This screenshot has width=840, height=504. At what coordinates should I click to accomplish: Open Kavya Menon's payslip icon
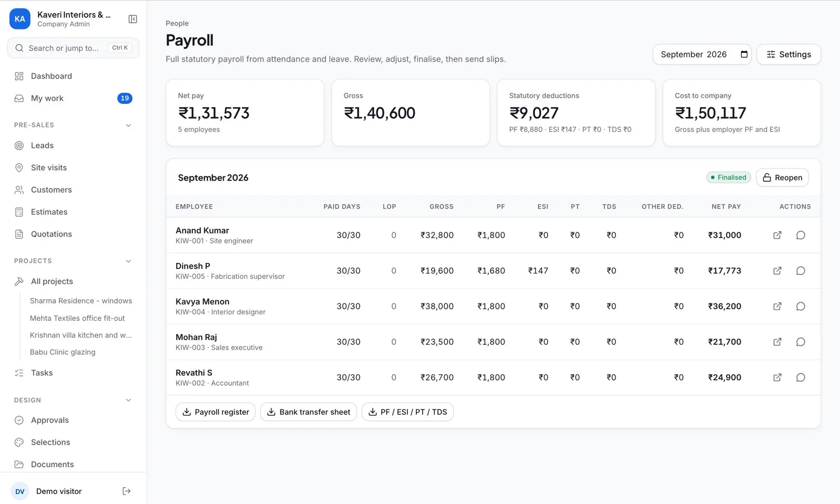point(778,306)
